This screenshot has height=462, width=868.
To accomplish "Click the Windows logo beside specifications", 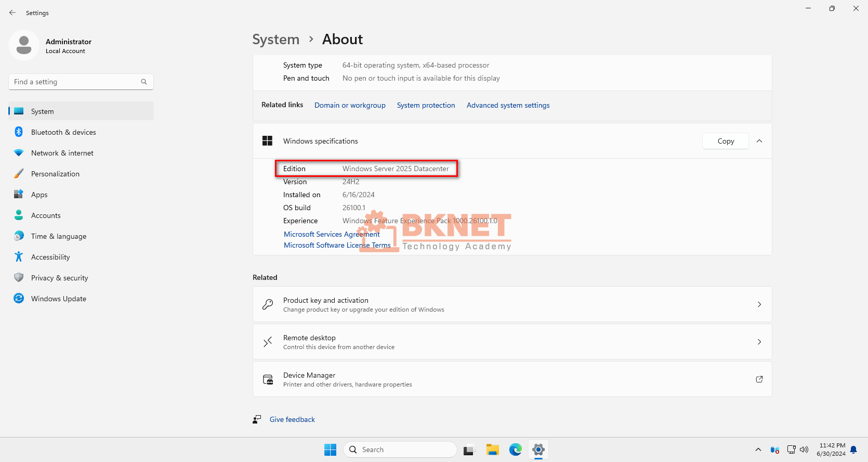I will pos(268,141).
